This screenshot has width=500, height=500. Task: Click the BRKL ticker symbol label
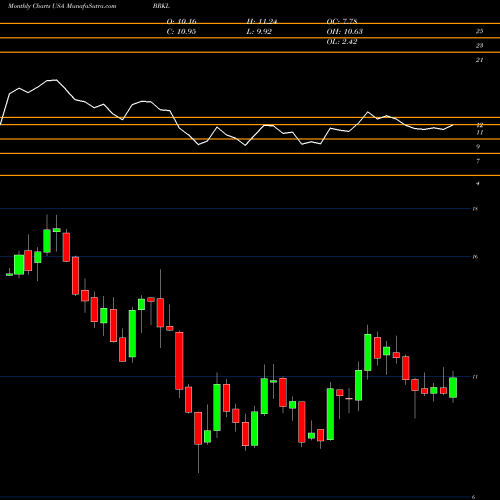point(161,6)
